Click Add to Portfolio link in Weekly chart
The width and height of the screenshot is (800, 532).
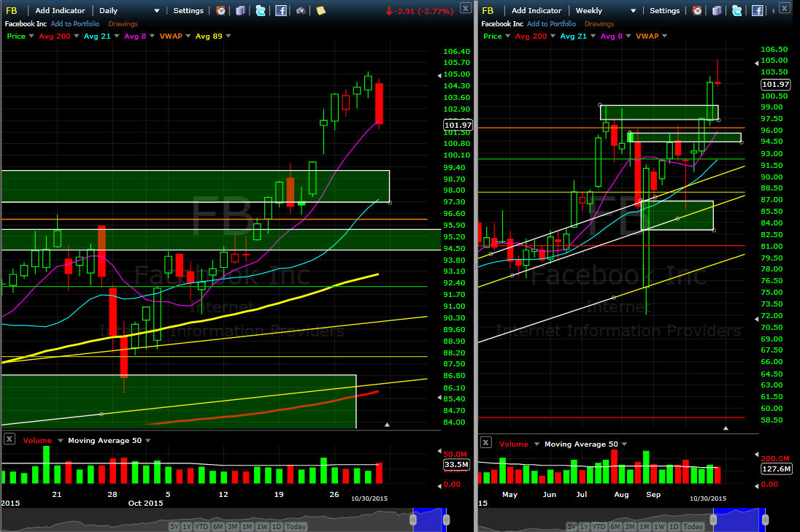click(x=552, y=23)
